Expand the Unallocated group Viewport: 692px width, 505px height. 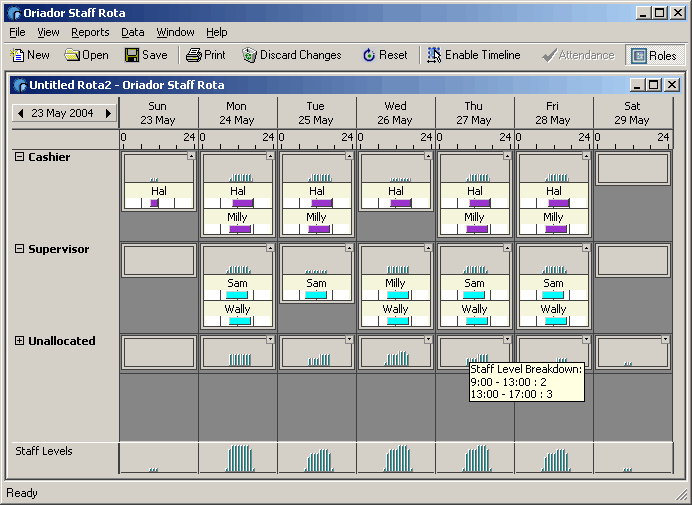coord(19,340)
